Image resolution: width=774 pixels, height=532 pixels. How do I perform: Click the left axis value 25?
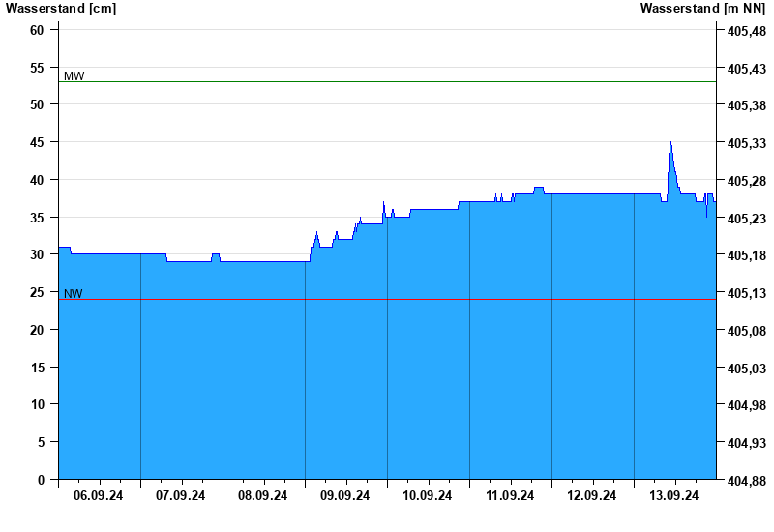click(37, 292)
